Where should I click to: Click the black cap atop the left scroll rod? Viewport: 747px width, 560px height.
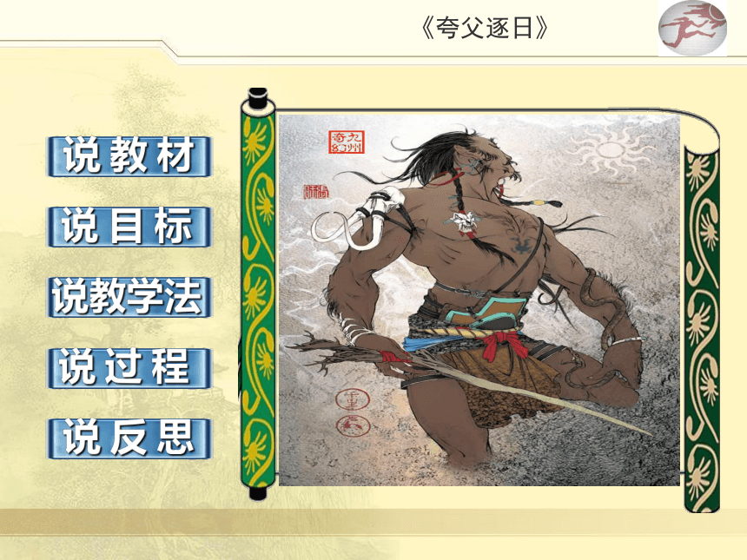tap(258, 98)
